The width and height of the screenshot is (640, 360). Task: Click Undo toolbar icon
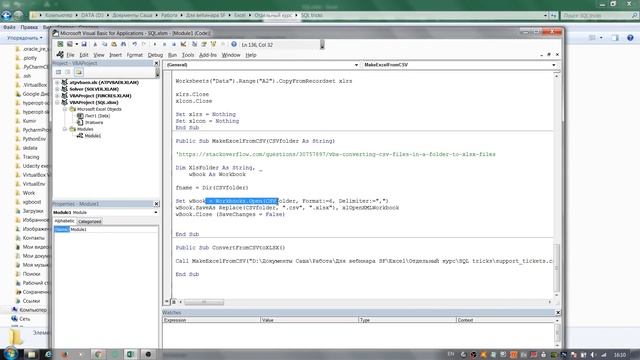(134, 44)
